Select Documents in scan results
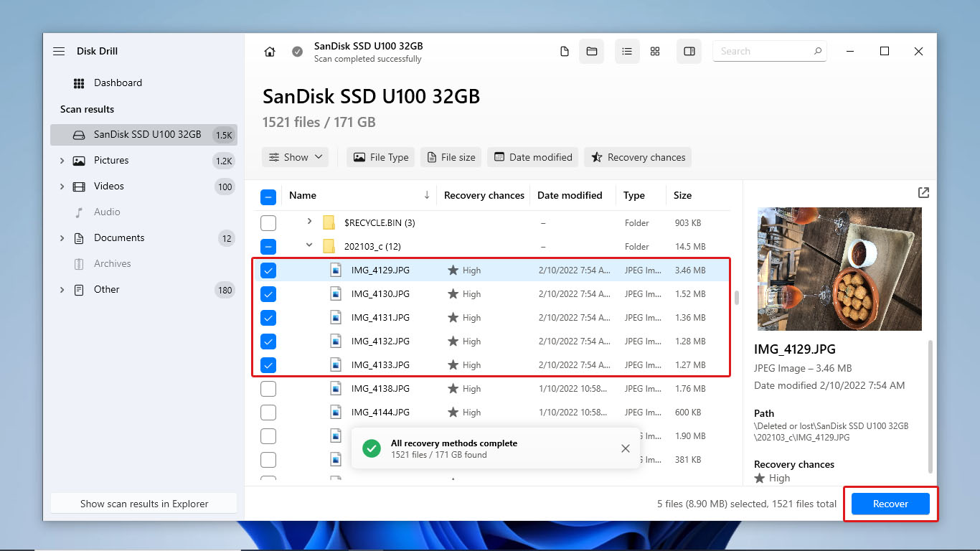980x551 pixels. [x=119, y=238]
